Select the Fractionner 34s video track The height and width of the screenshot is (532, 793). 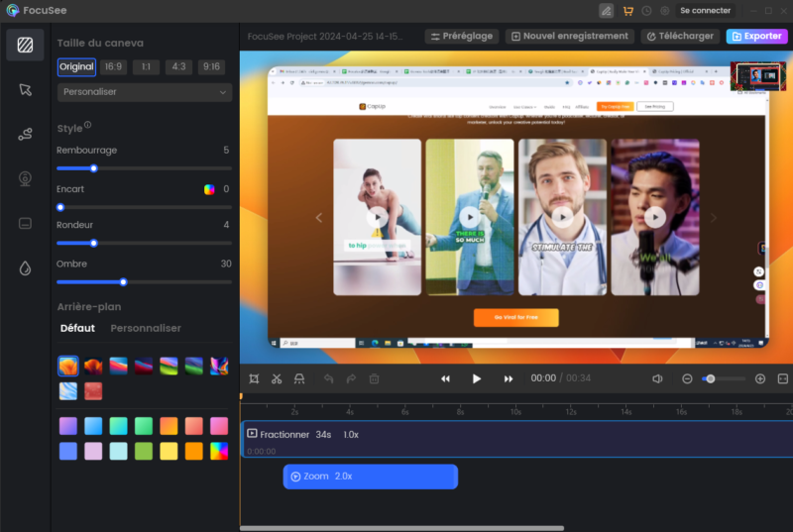pyautogui.click(x=516, y=439)
